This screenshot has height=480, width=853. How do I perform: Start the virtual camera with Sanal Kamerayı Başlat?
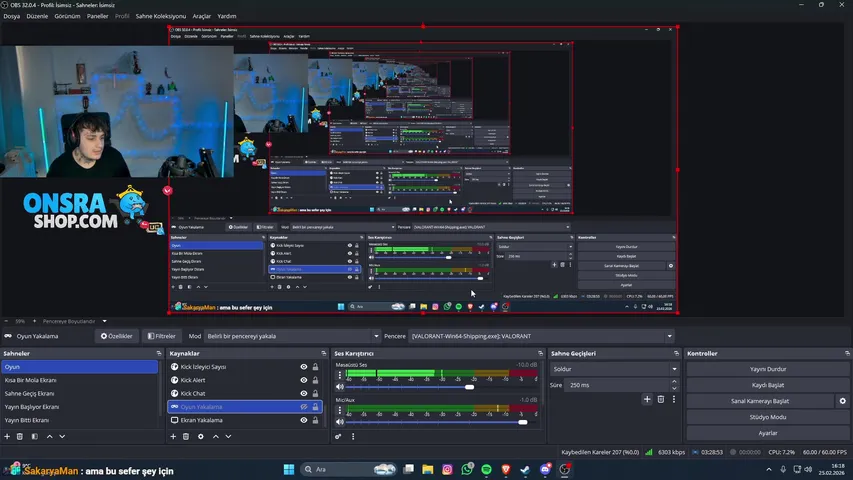tap(760, 401)
